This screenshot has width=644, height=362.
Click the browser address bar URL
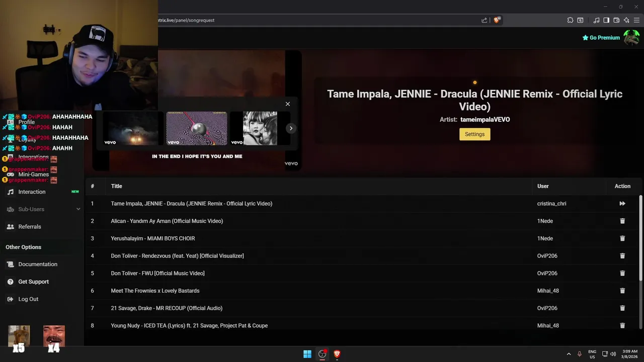point(186,20)
